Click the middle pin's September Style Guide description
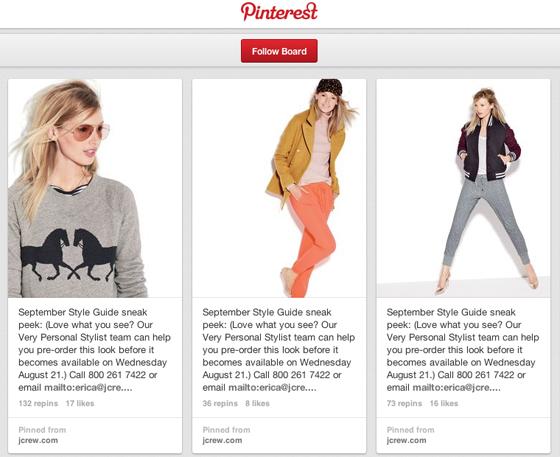This screenshot has height=457, width=560. coord(279,350)
